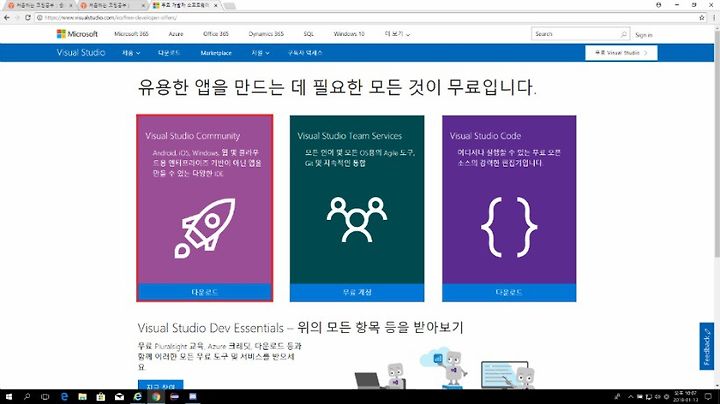Click the people icon on Team Services card
This screenshot has width=720, height=404.
click(x=357, y=219)
